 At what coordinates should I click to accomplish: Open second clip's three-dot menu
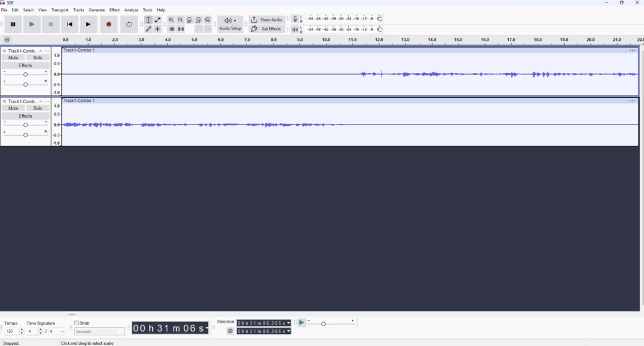632,101
